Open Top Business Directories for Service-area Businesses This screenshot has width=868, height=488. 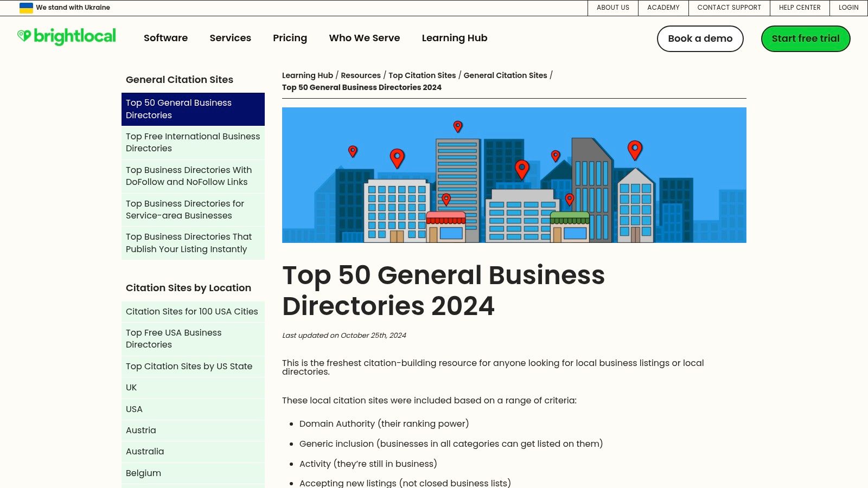[x=193, y=209]
